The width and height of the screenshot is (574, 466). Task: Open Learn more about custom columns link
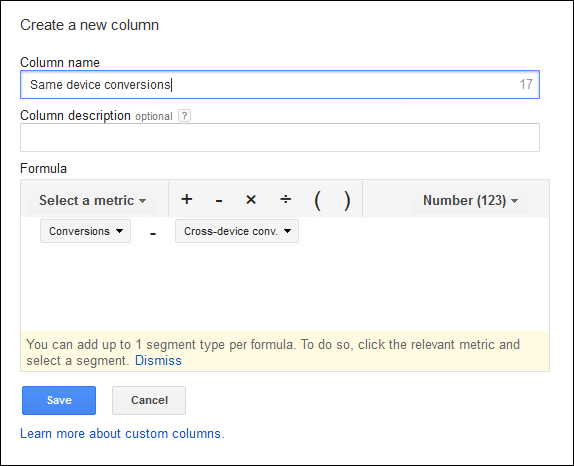(122, 433)
